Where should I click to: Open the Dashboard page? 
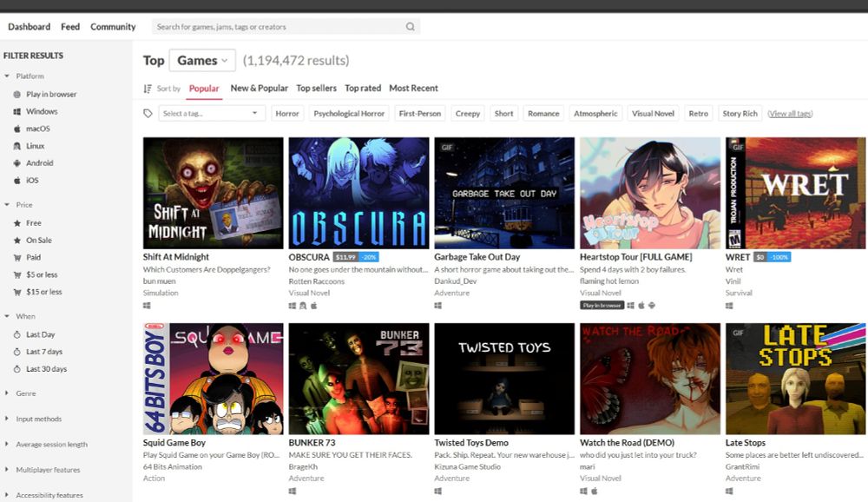(x=29, y=27)
